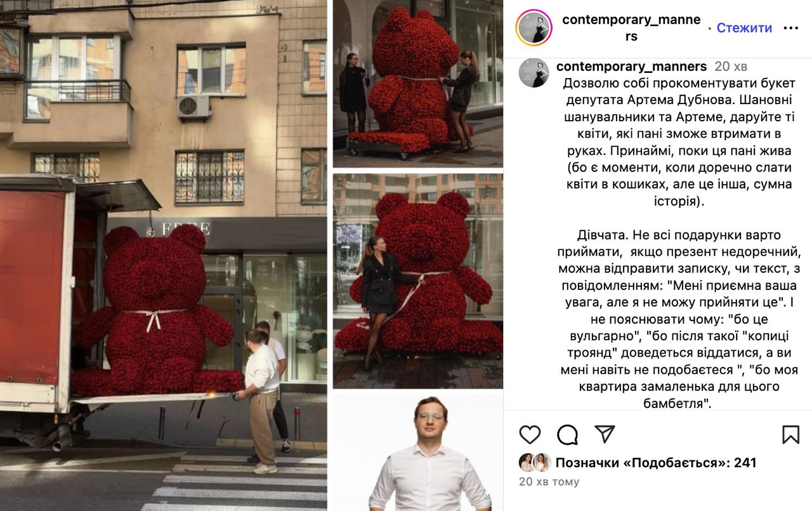Click the Стежити follow button
Image resolution: width=812 pixels, height=511 pixels.
[x=744, y=28]
